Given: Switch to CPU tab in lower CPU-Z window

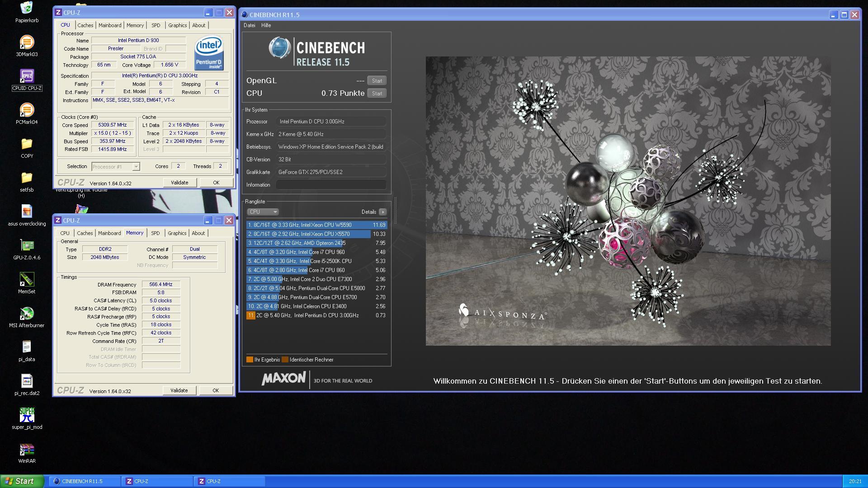Looking at the screenshot, I should [65, 233].
